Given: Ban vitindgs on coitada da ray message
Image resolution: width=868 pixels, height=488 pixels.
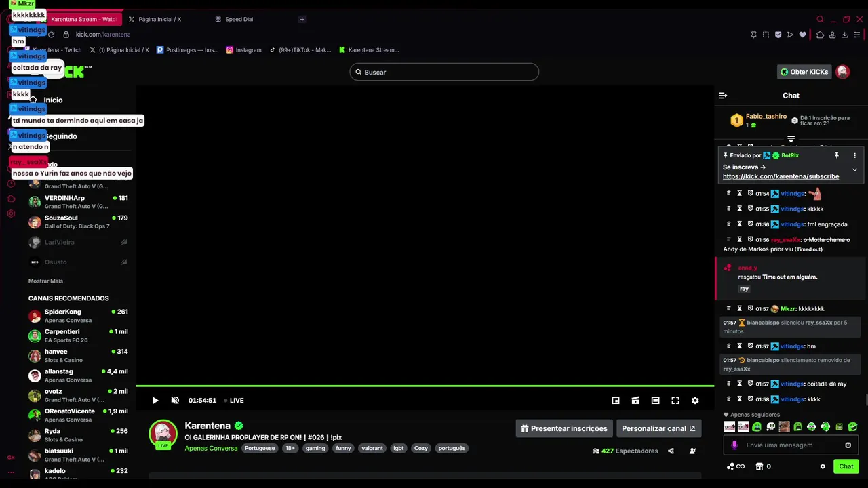Looking at the screenshot, I should pyautogui.click(x=751, y=384).
